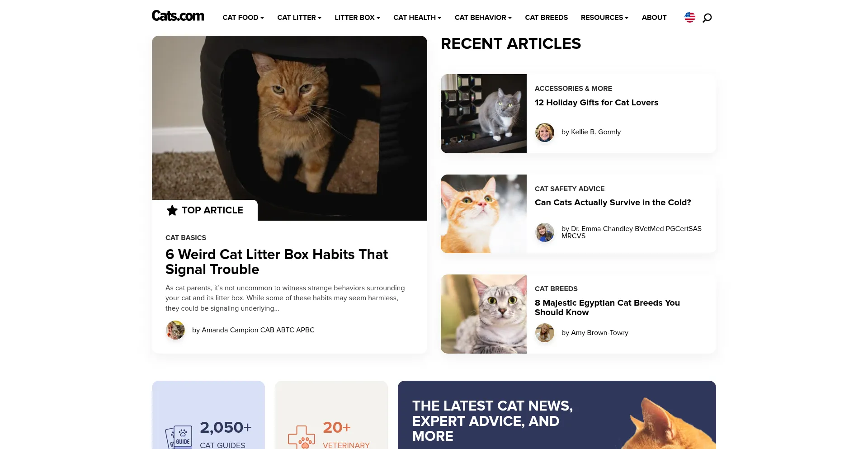Open article 6 Weird Cat Litter Box Habits
868x449 pixels.
(277, 262)
